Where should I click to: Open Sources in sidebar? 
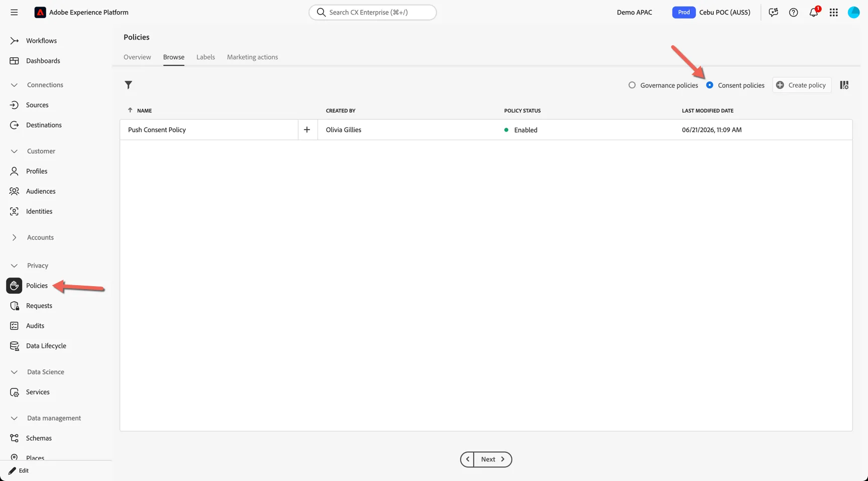37,105
